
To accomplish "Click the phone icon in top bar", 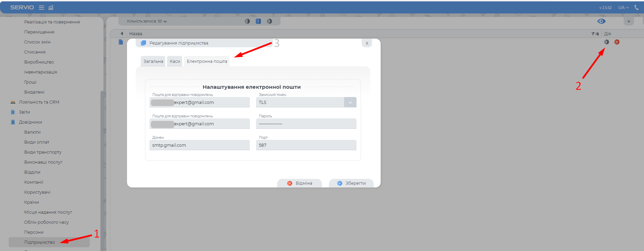I will pyautogui.click(x=636, y=7).
